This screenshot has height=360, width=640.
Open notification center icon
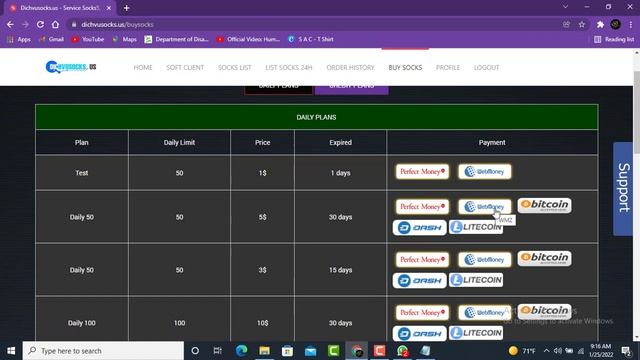(626, 351)
